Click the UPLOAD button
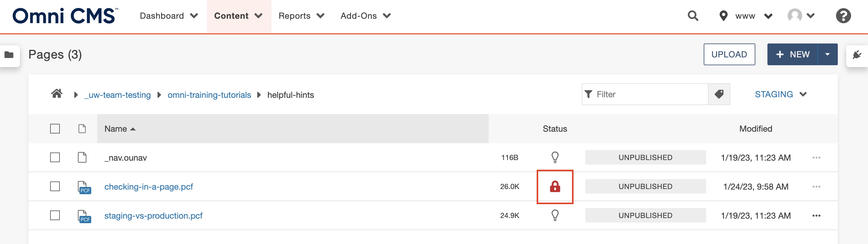 [x=729, y=54]
